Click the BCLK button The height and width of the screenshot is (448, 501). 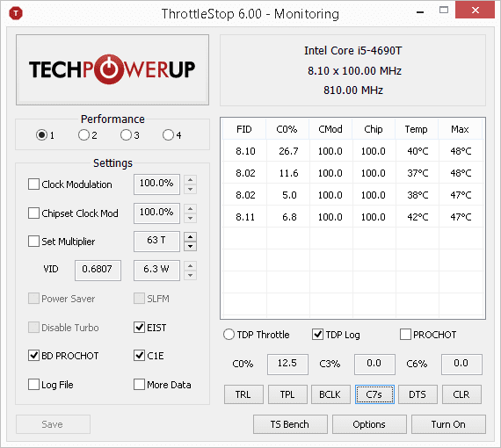(330, 394)
